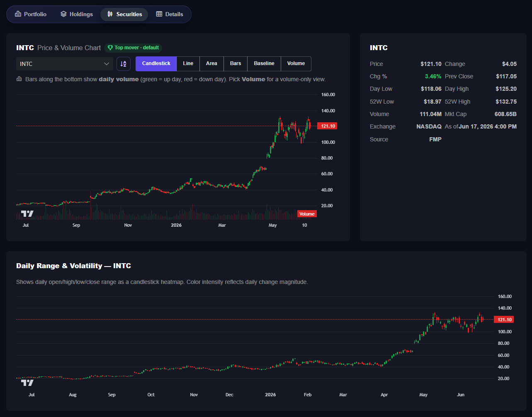
Task: Click the red Volume label on chart
Action: [307, 214]
